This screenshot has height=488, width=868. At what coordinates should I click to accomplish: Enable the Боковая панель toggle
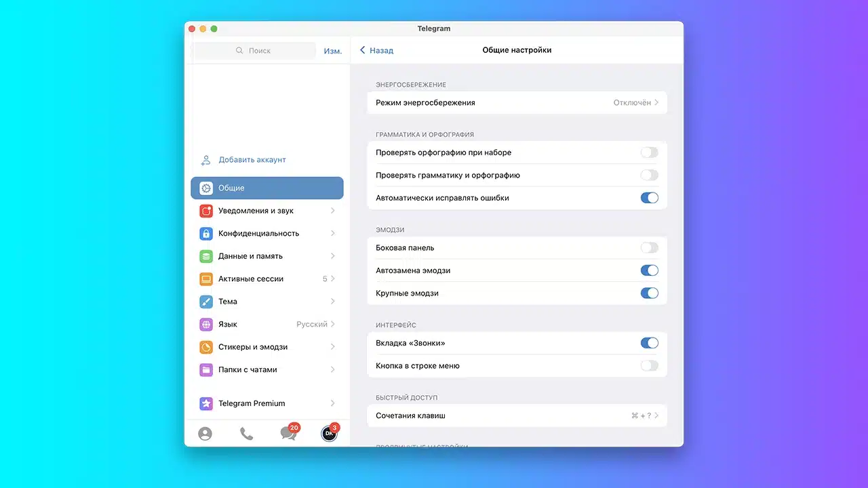tap(649, 247)
